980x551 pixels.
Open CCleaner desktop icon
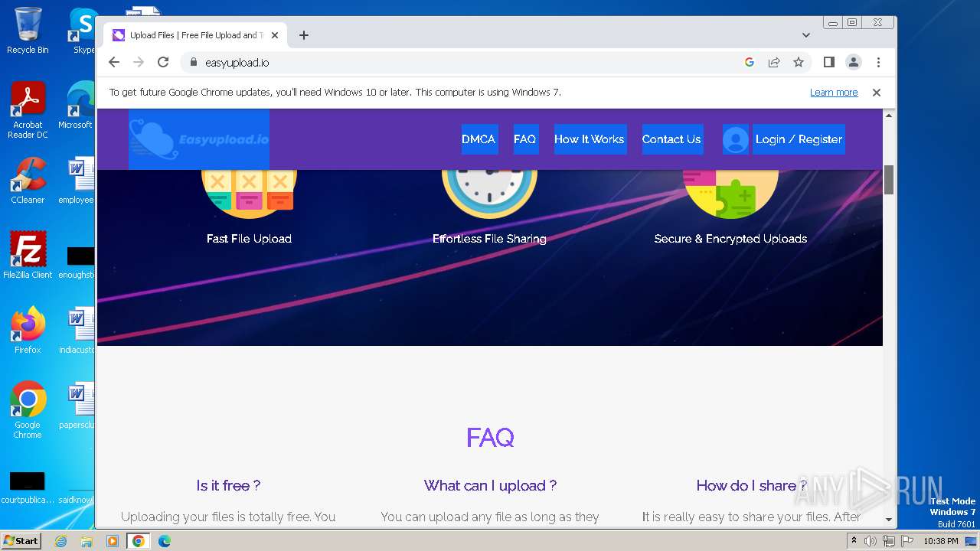point(28,181)
